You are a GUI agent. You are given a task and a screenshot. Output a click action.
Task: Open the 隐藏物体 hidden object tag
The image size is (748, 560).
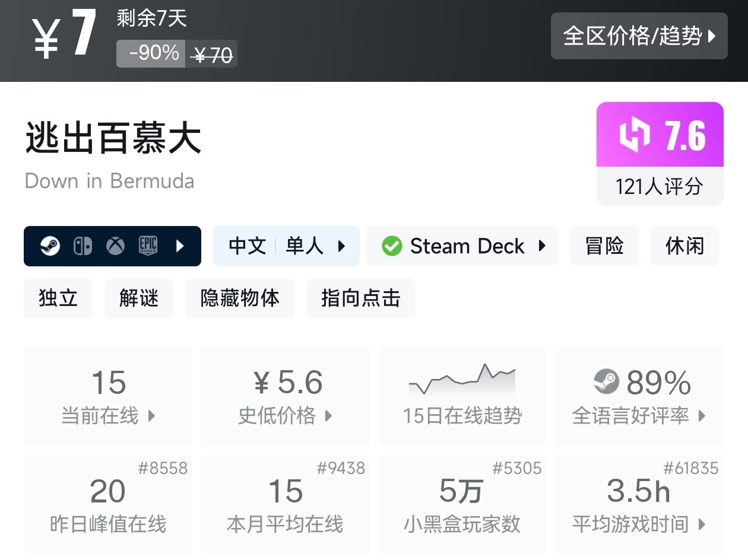pos(239,298)
